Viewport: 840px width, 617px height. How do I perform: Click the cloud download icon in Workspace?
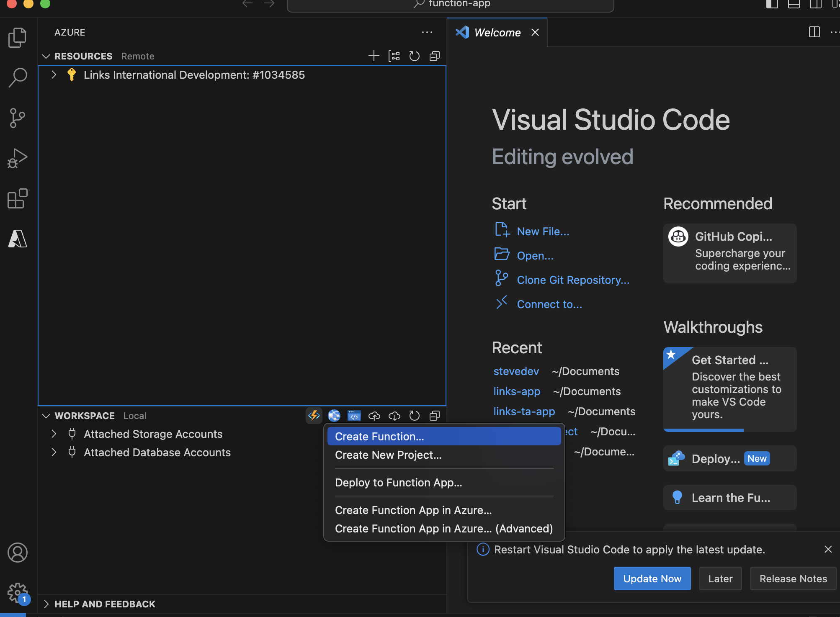point(394,416)
